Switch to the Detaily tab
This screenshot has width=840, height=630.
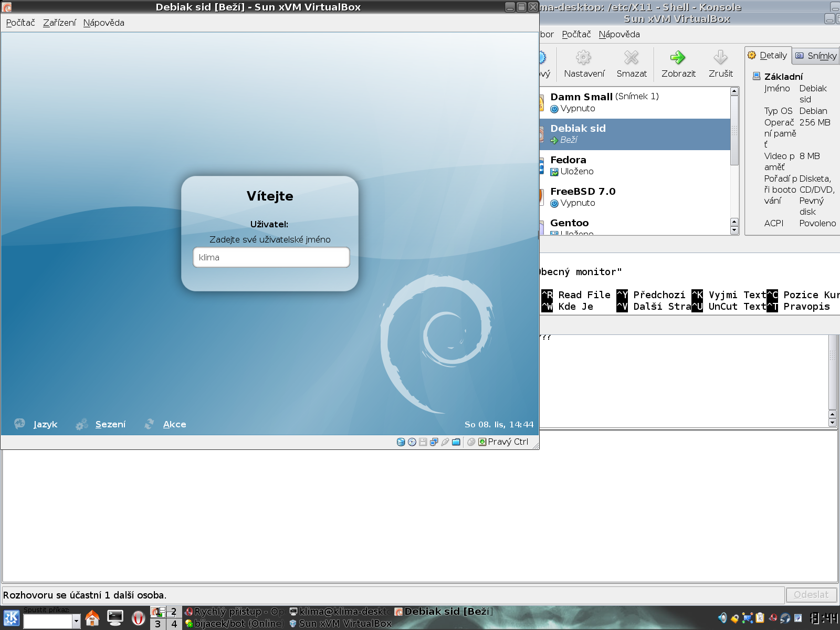pos(768,55)
